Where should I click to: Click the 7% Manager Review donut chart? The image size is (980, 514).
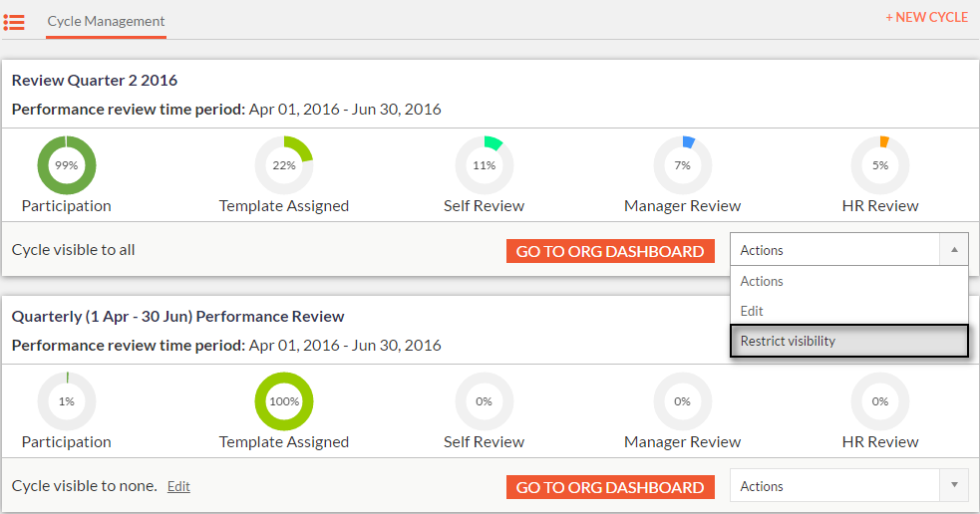(x=682, y=165)
